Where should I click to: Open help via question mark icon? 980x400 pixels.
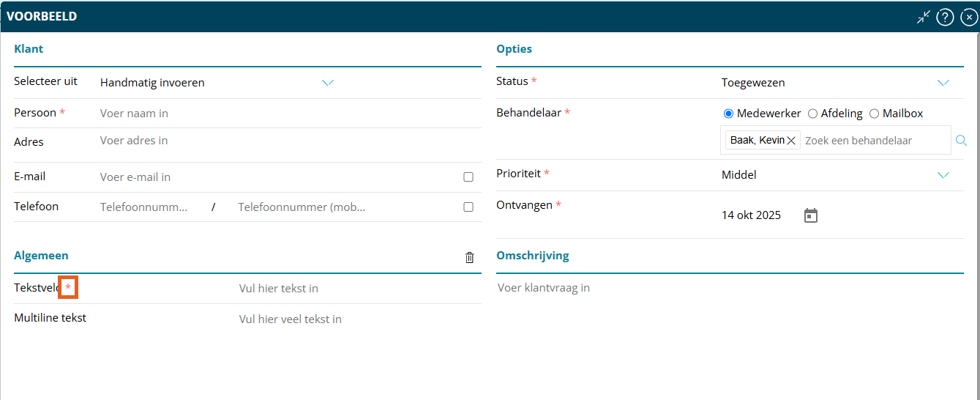click(945, 17)
